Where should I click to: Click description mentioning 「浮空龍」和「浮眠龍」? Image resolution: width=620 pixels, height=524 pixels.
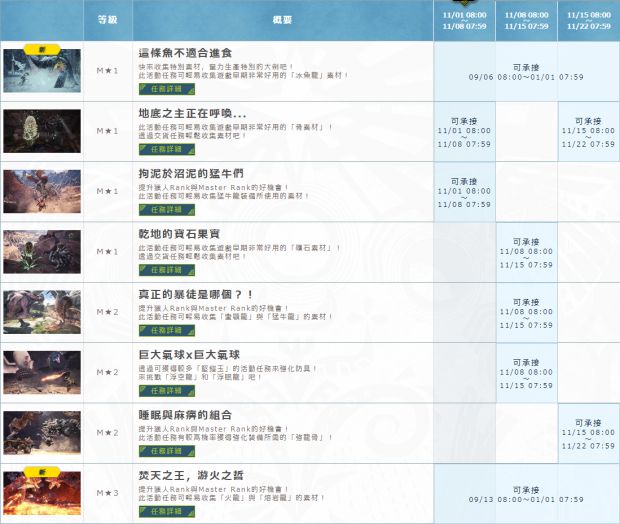(228, 373)
